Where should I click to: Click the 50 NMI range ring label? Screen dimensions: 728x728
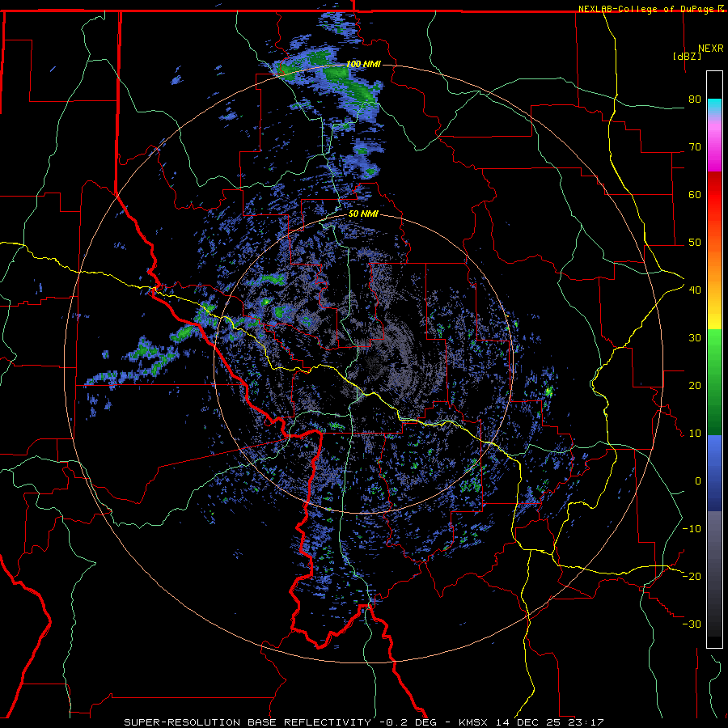tap(363, 214)
